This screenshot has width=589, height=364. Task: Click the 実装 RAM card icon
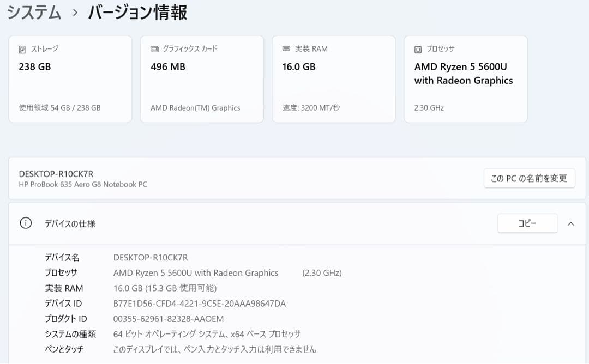(286, 48)
